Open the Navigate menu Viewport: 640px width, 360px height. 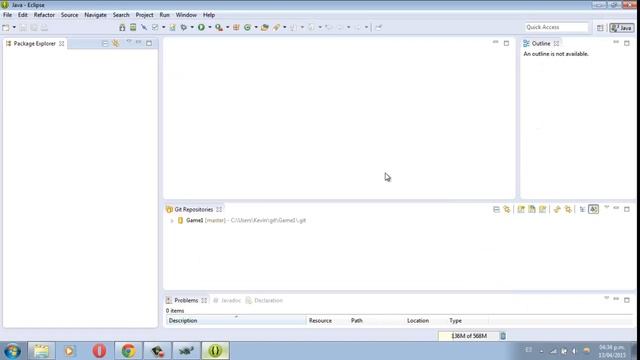click(x=95, y=15)
